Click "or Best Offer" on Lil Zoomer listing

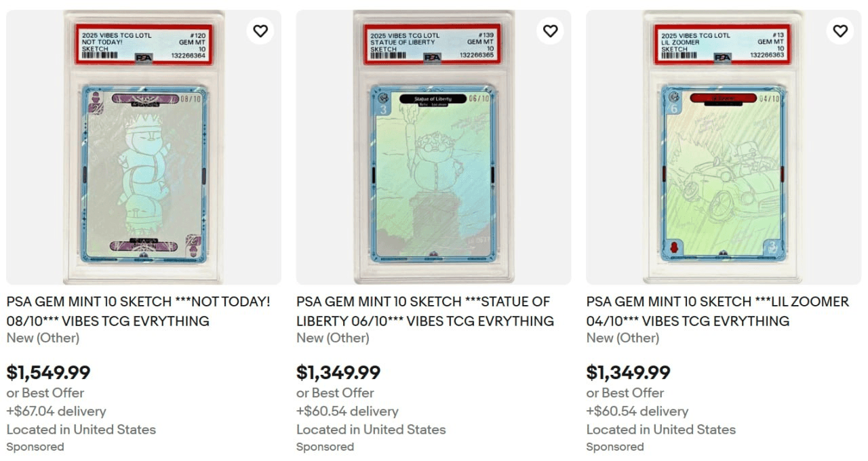point(625,393)
